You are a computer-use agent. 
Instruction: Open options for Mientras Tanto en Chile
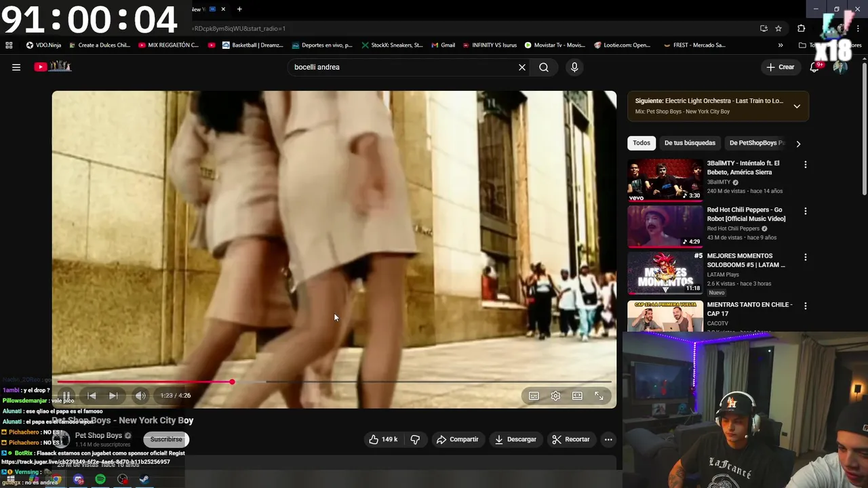806,306
